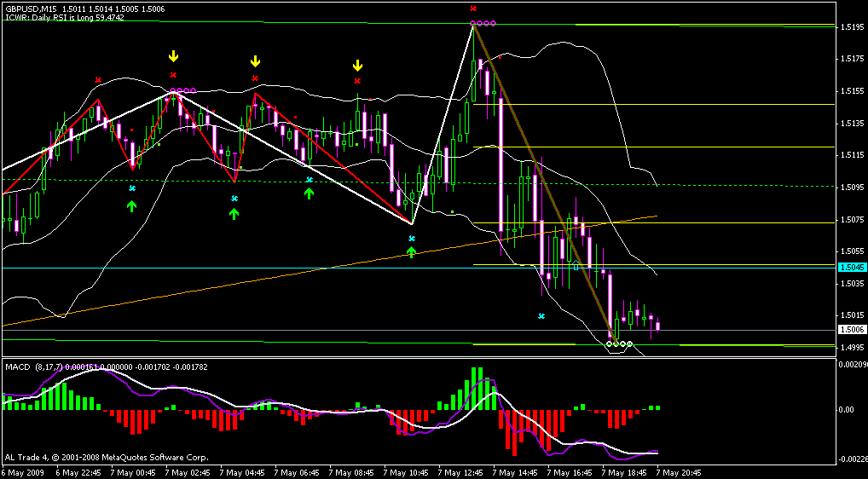Click the magenta circle cluster at the 1.5195 high
Viewport: 868px width, 479px height.
[483, 23]
